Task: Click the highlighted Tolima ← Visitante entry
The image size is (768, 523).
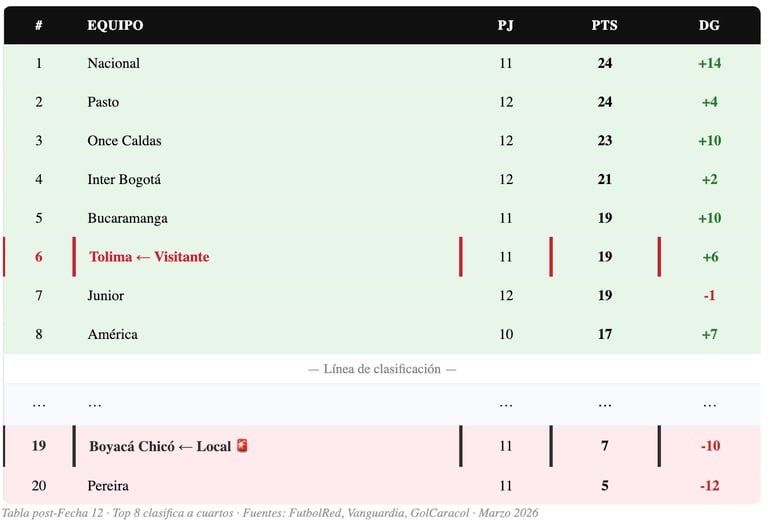Action: [149, 257]
